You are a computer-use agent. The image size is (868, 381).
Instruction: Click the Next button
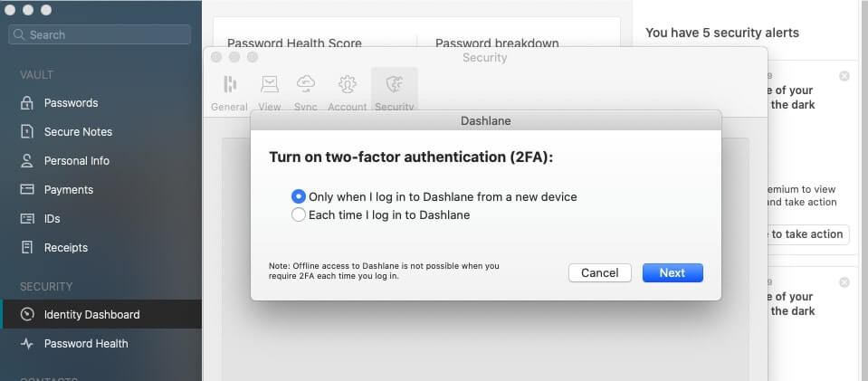pos(672,273)
